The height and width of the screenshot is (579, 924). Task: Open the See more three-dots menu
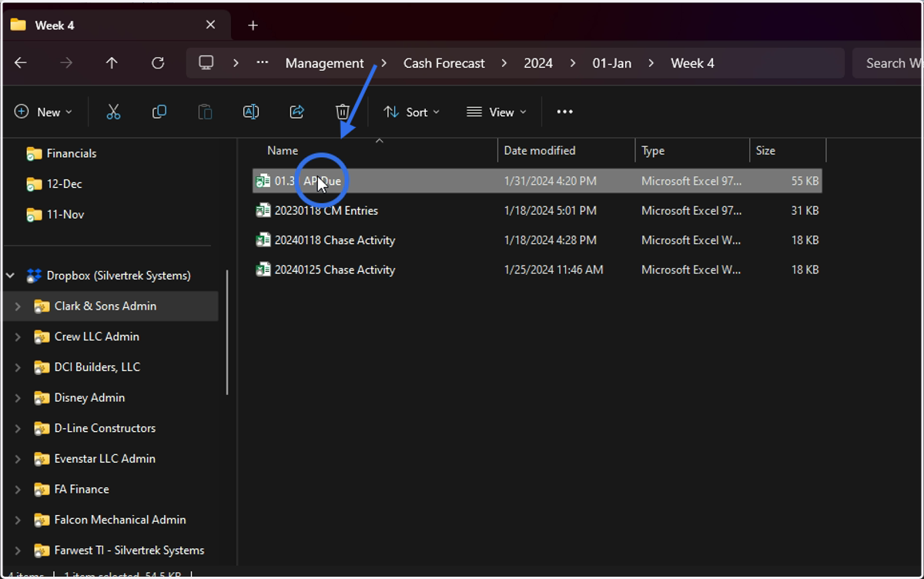564,112
